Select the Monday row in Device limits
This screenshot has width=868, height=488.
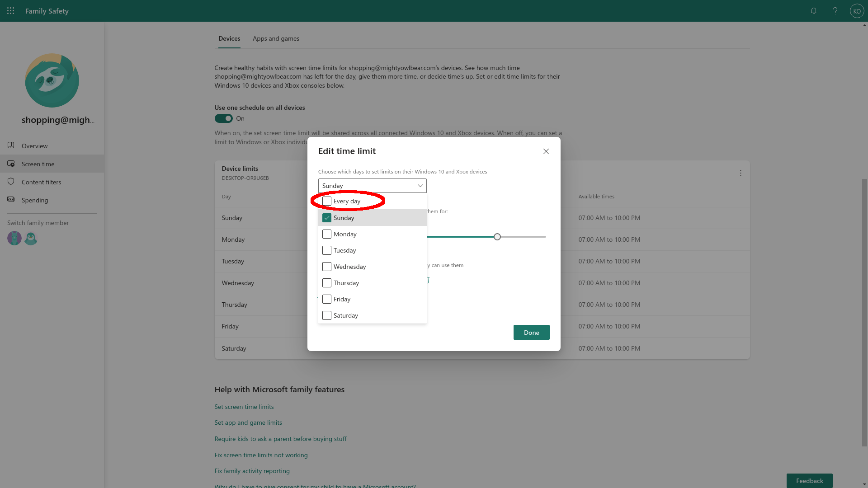click(x=482, y=239)
